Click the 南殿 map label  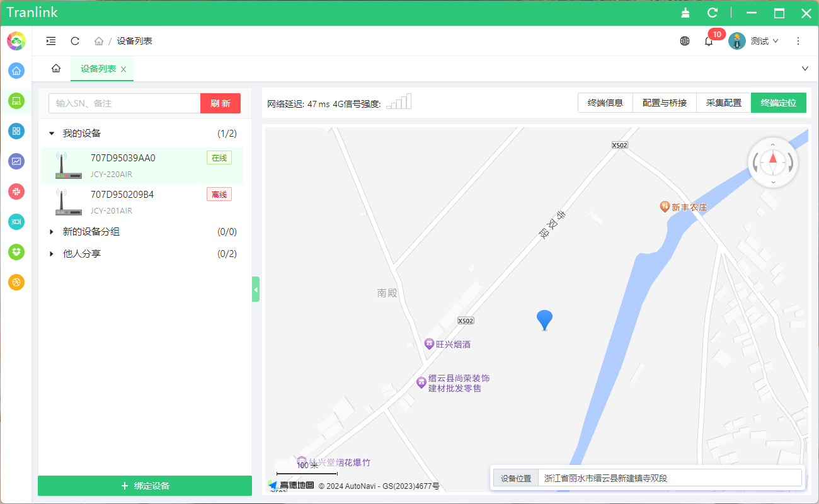pyautogui.click(x=387, y=293)
